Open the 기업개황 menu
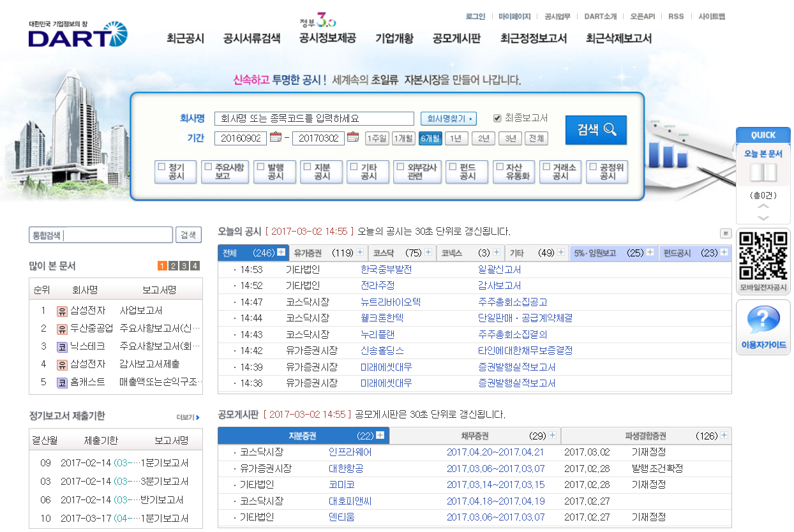Image resolution: width=794 pixels, height=532 pixels. pyautogui.click(x=394, y=38)
